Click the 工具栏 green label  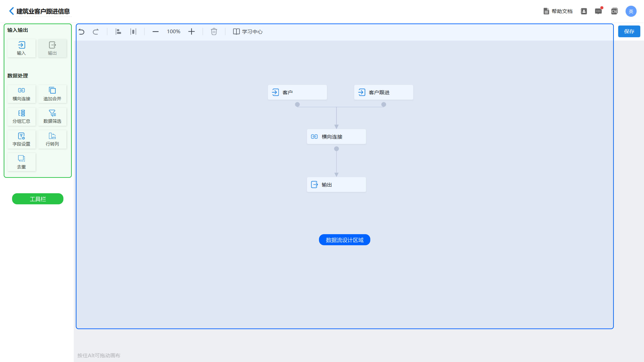[38, 199]
